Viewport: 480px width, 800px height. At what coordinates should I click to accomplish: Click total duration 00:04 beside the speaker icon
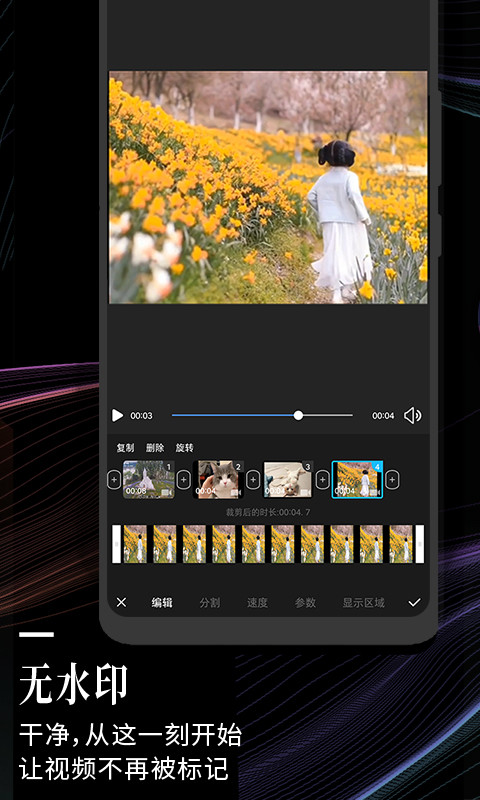tap(383, 416)
